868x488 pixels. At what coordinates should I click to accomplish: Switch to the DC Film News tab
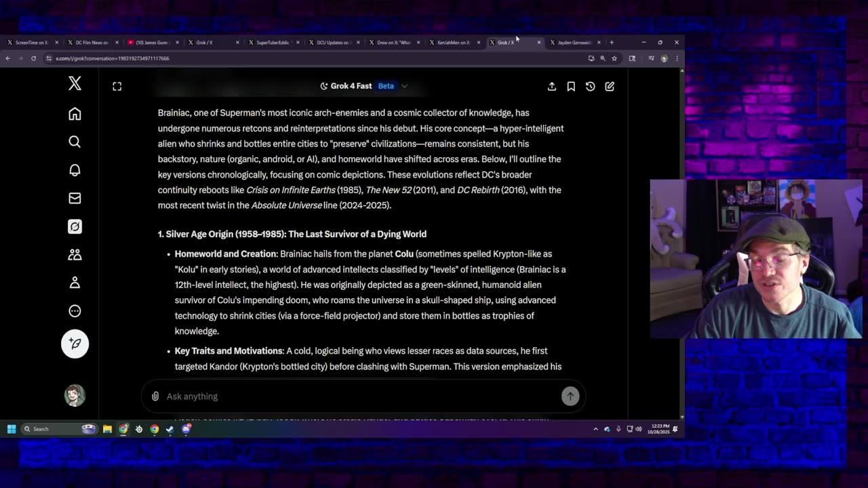point(92,43)
